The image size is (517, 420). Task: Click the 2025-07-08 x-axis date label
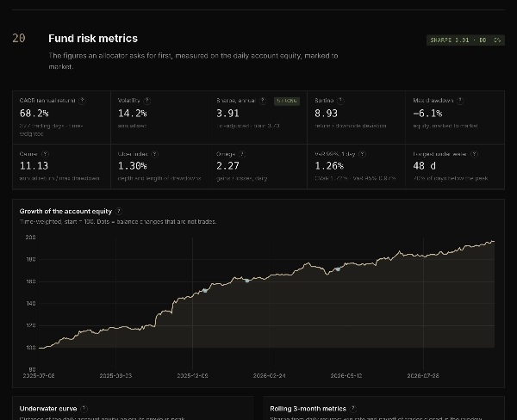click(39, 376)
